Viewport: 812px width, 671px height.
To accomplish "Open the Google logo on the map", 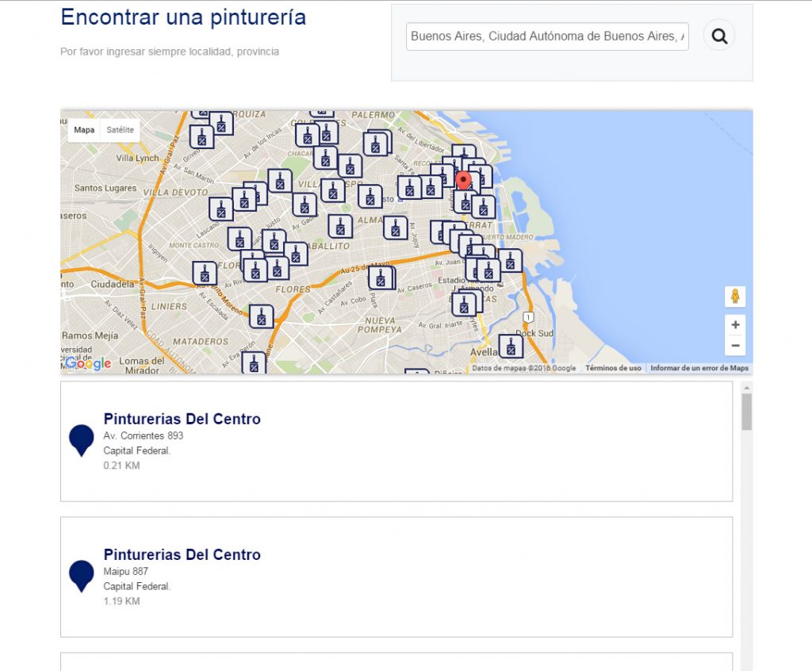I will pyautogui.click(x=88, y=363).
